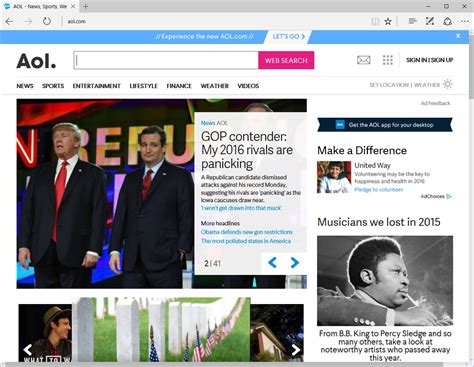Show previous headline slide arrow
This screenshot has height=367, width=474.
[x=272, y=263]
